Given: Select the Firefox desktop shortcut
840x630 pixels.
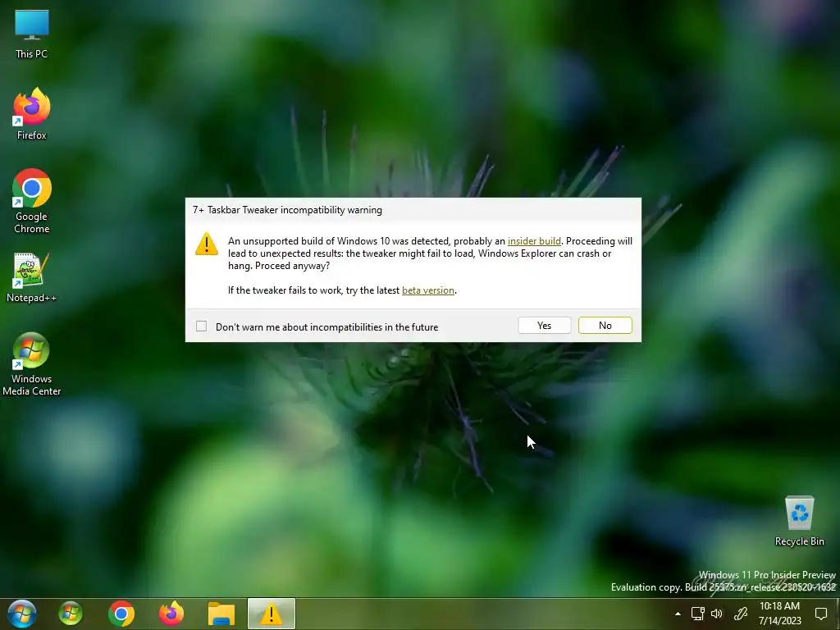Looking at the screenshot, I should [x=32, y=114].
